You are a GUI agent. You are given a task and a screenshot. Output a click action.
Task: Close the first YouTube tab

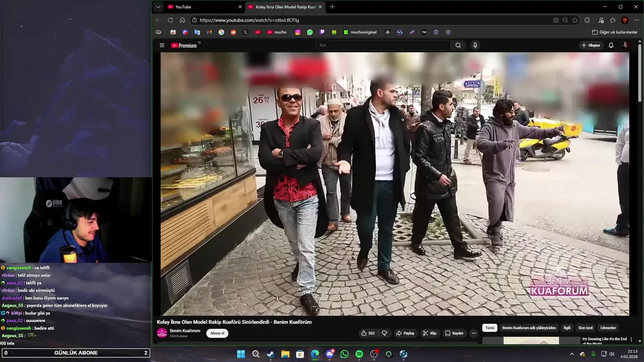point(240,7)
